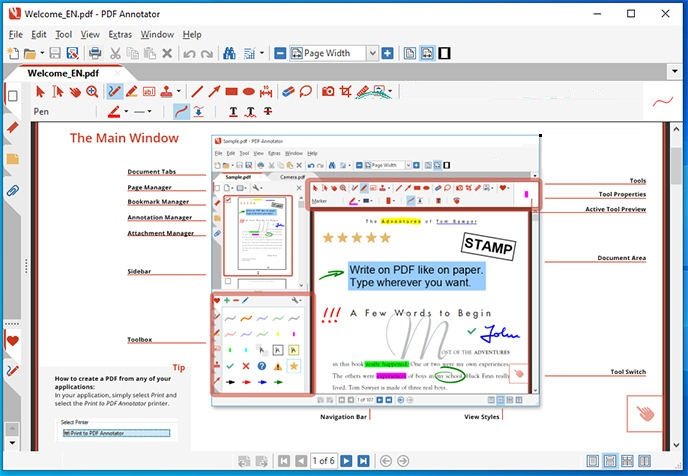Open the document tabs list arrow
The image size is (688, 476).
[x=674, y=71]
